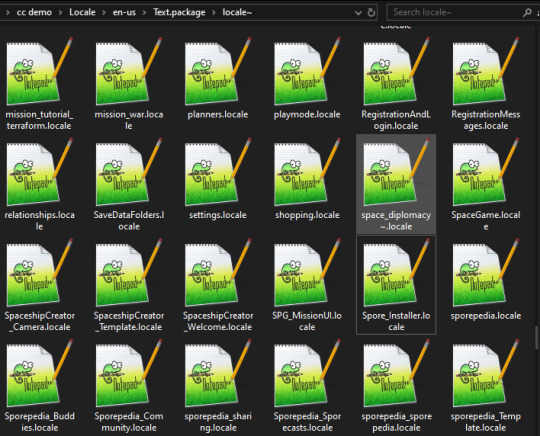Click SpaceshipCreator_Welcome.locale file icon
The image size is (540, 436).
[218, 272]
